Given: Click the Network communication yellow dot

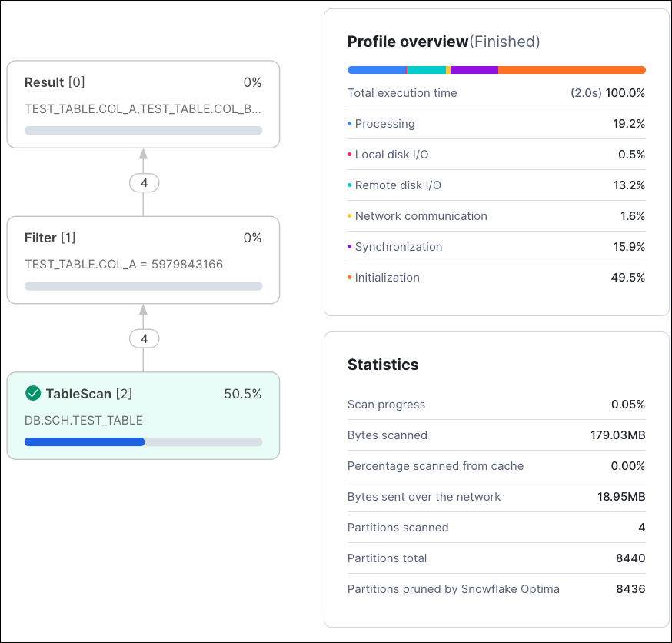Looking at the screenshot, I should coord(350,216).
